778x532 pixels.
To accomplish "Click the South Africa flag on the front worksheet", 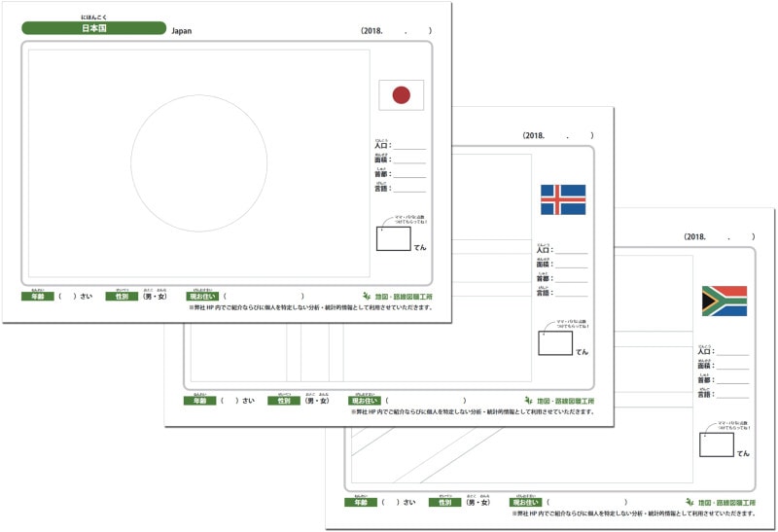I will coord(725,301).
